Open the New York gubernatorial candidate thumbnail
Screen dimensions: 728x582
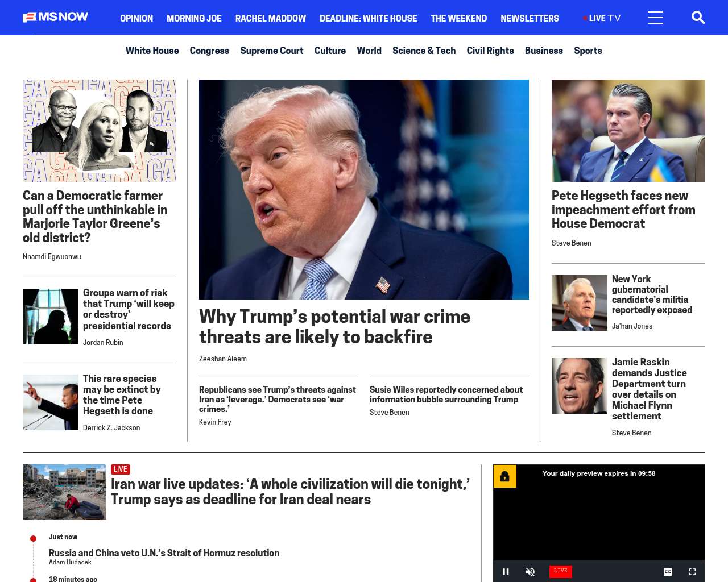[580, 303]
